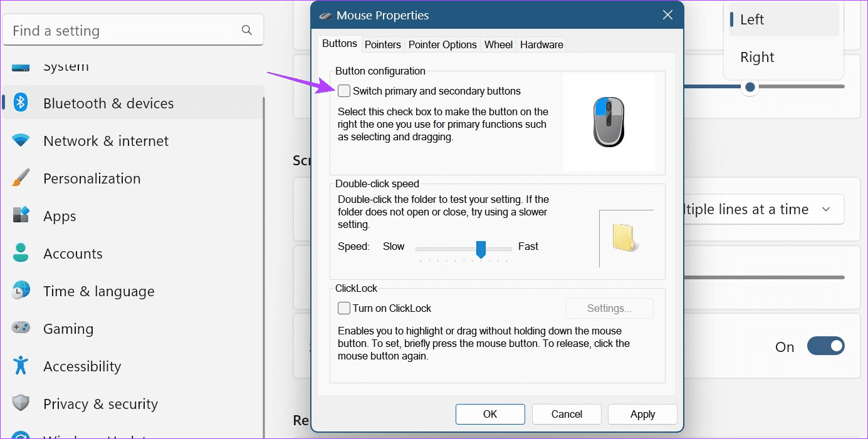Click the Network & internet wifi icon
This screenshot has height=439, width=868.
(21, 141)
